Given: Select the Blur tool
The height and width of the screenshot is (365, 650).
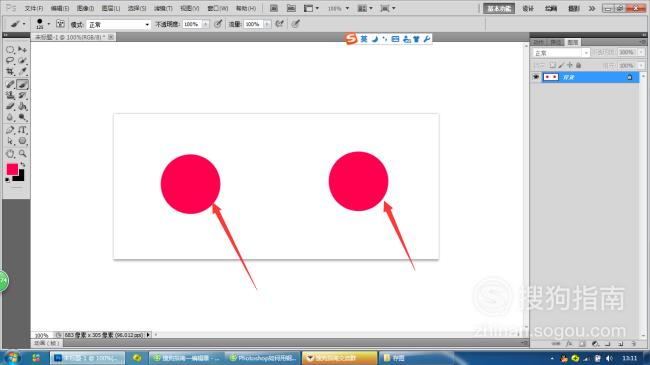Looking at the screenshot, I should [10, 117].
